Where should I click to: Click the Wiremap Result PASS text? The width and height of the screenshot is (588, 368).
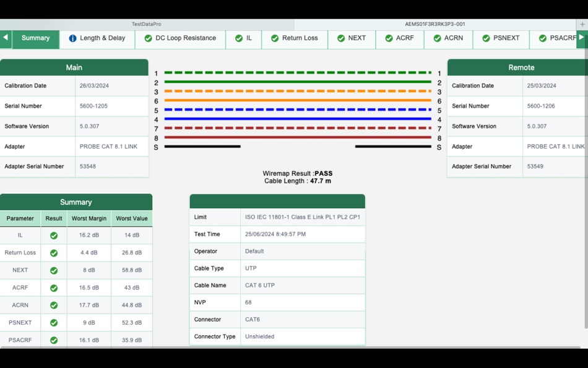(298, 173)
